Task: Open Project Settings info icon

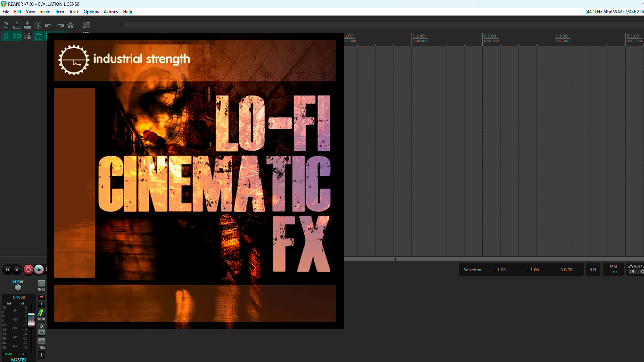Action: click(38, 25)
